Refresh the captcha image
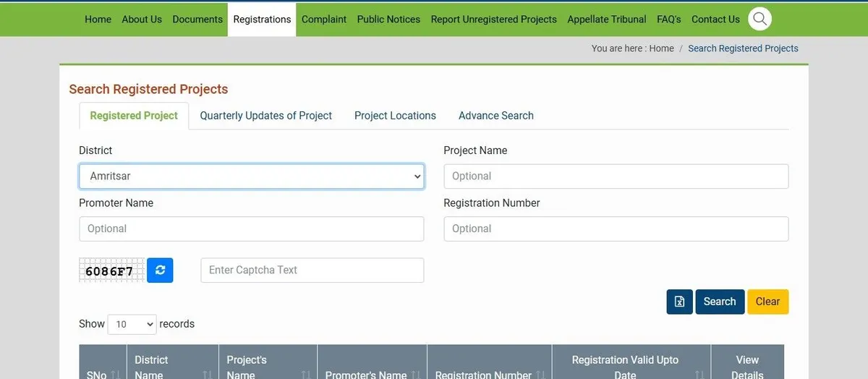The image size is (868, 379). coord(160,271)
